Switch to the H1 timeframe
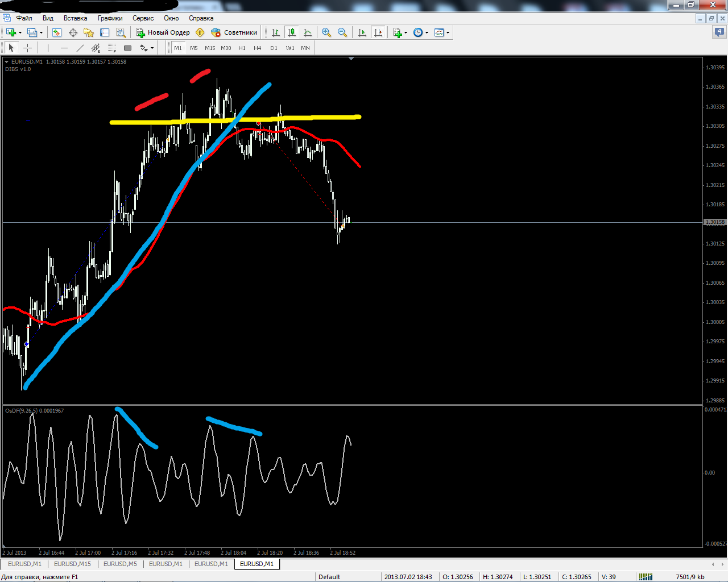This screenshot has width=728, height=582. (x=242, y=48)
